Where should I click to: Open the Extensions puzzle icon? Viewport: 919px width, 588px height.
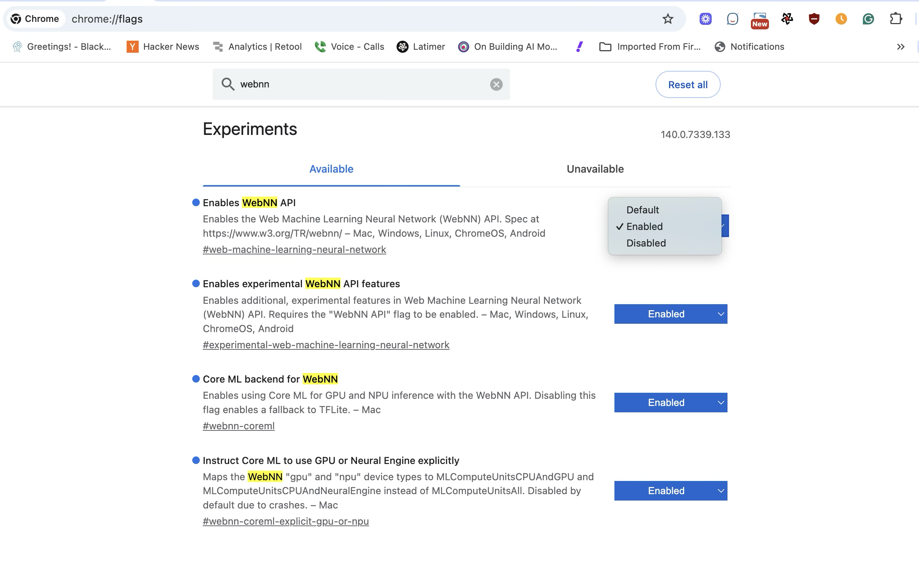(895, 19)
